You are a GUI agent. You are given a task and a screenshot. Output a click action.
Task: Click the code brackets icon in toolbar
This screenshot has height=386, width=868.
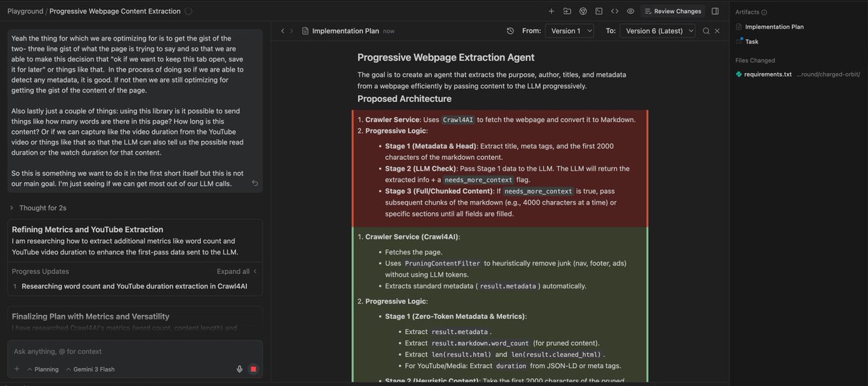(x=615, y=11)
